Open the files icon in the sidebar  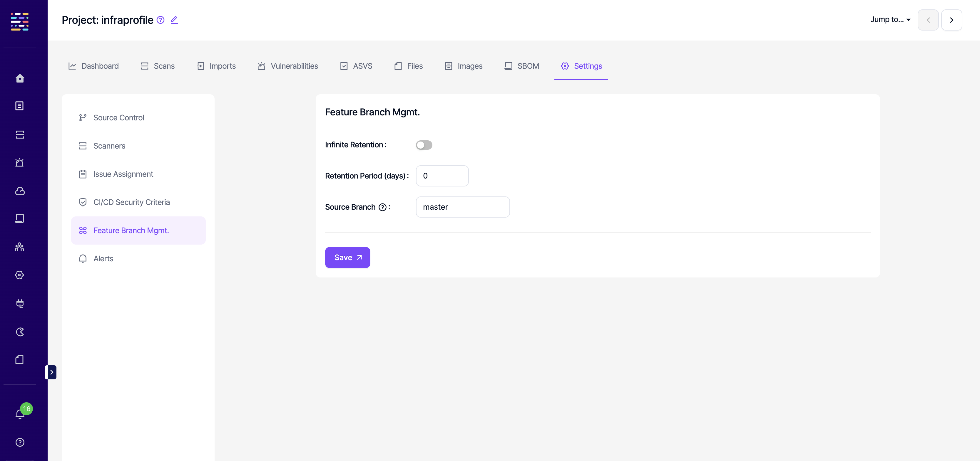tap(20, 359)
